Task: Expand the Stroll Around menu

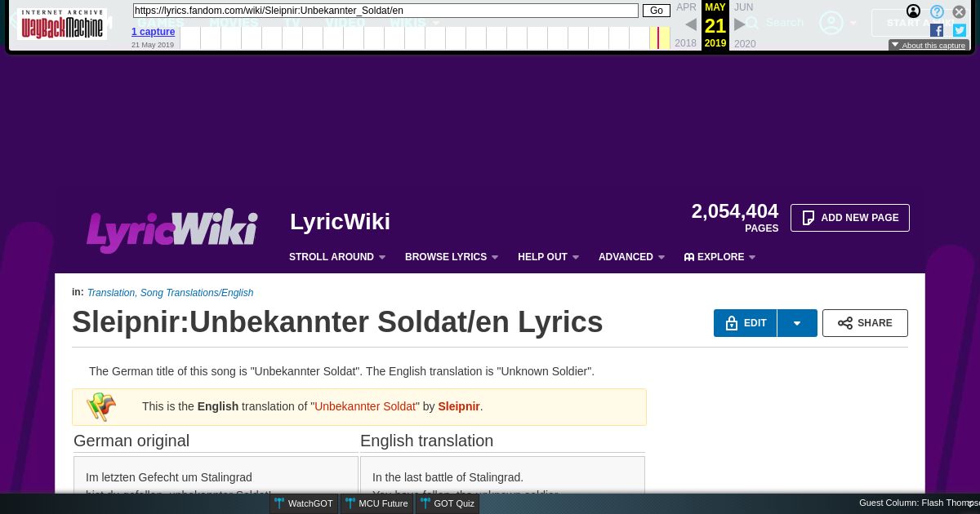Action: tap(337, 257)
